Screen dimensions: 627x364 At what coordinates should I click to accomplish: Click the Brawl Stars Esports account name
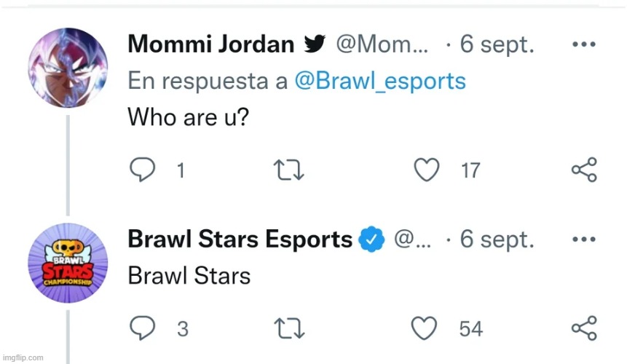[240, 240]
